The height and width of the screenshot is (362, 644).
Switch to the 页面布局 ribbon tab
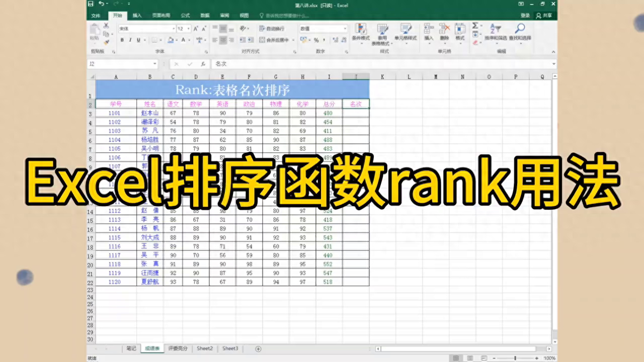[x=161, y=16]
